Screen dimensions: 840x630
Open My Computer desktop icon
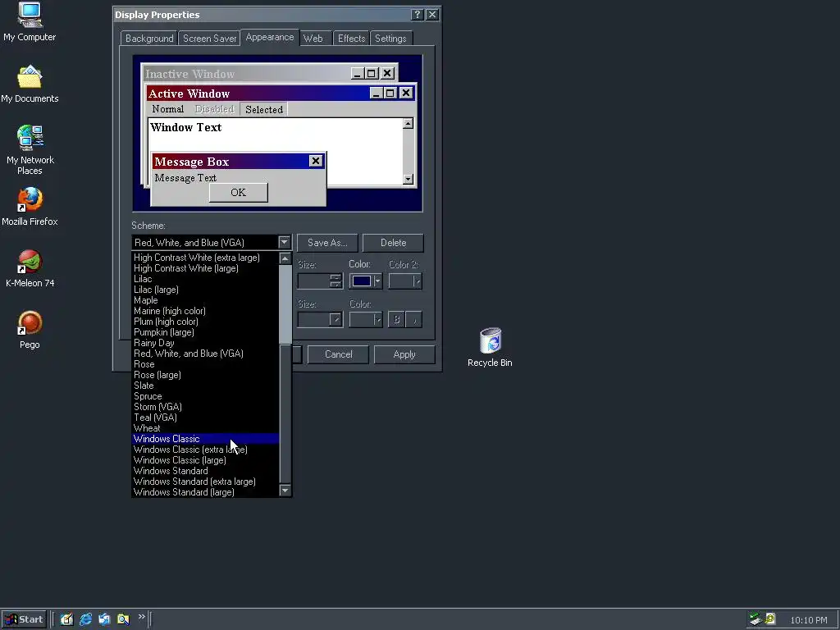[30, 21]
